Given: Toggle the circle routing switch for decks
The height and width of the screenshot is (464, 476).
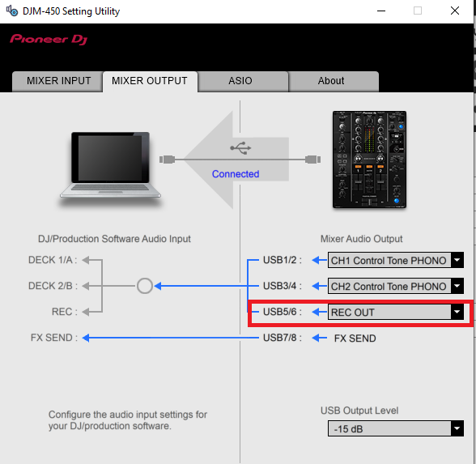Looking at the screenshot, I should [x=144, y=286].
